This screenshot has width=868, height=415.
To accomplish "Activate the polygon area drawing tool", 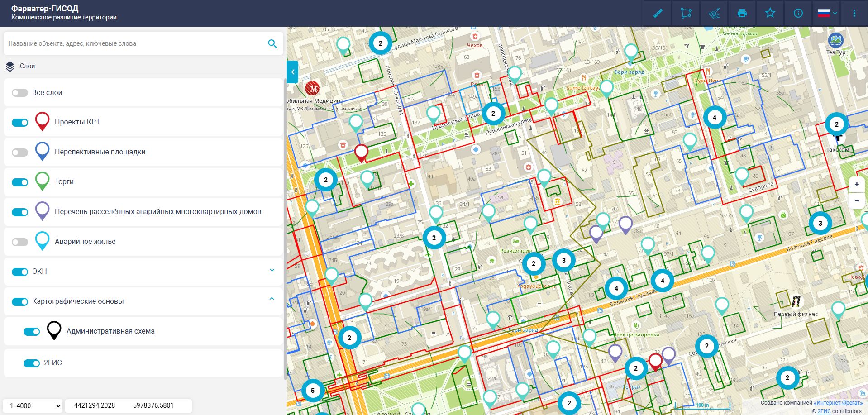I will [686, 13].
